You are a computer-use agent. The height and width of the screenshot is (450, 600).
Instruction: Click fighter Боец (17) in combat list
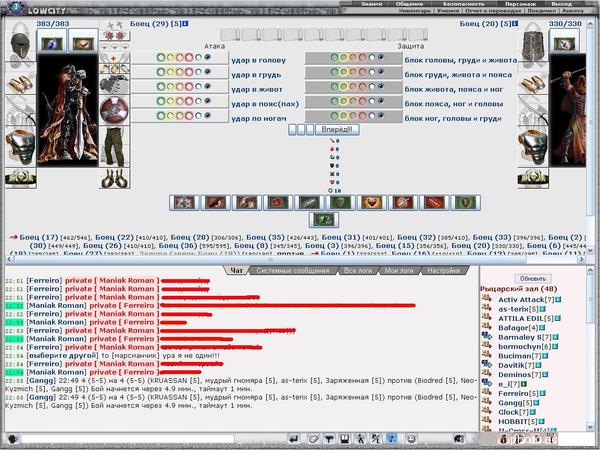tap(39, 237)
